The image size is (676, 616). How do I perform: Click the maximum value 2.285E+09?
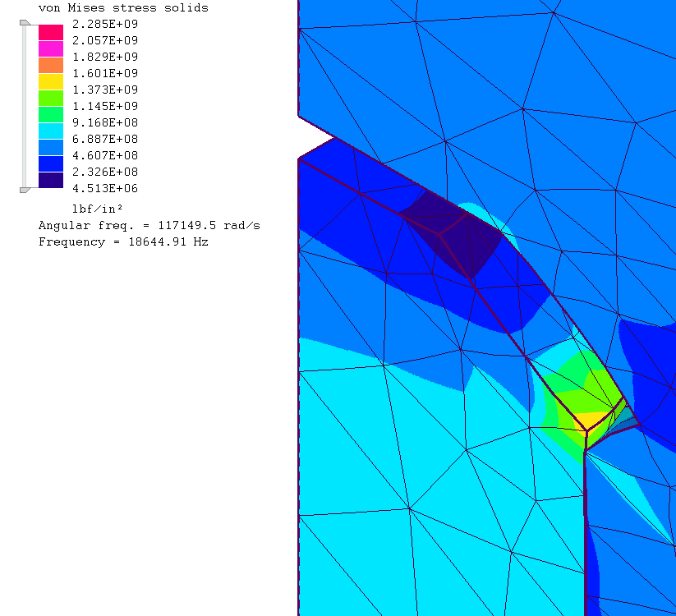[105, 24]
